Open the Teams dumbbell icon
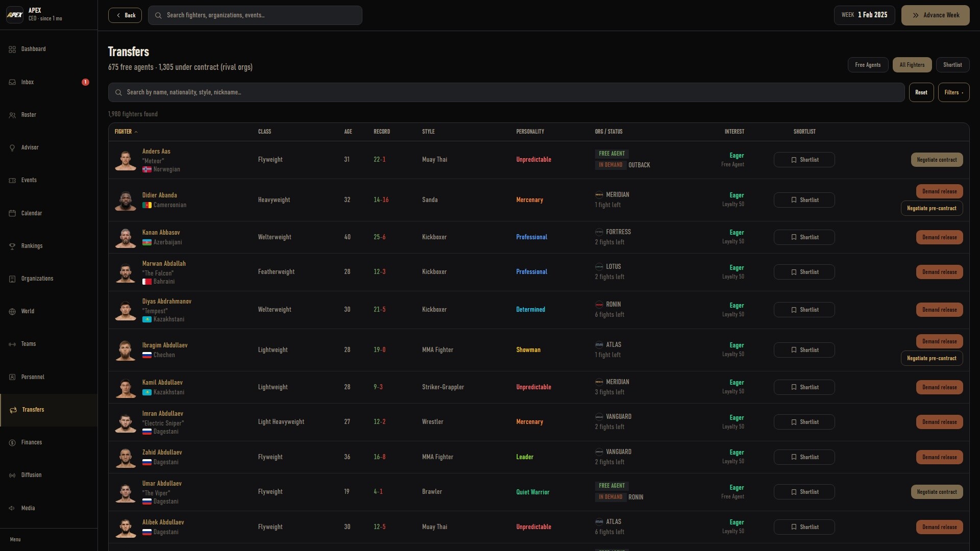Viewport: 980px width, 551px height. click(12, 344)
